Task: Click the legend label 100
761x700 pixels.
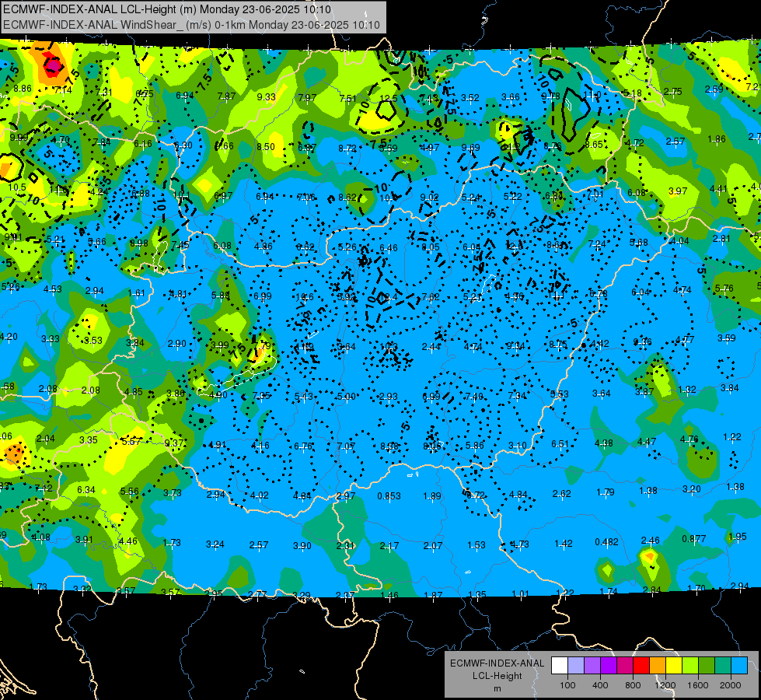Action: tap(568, 685)
